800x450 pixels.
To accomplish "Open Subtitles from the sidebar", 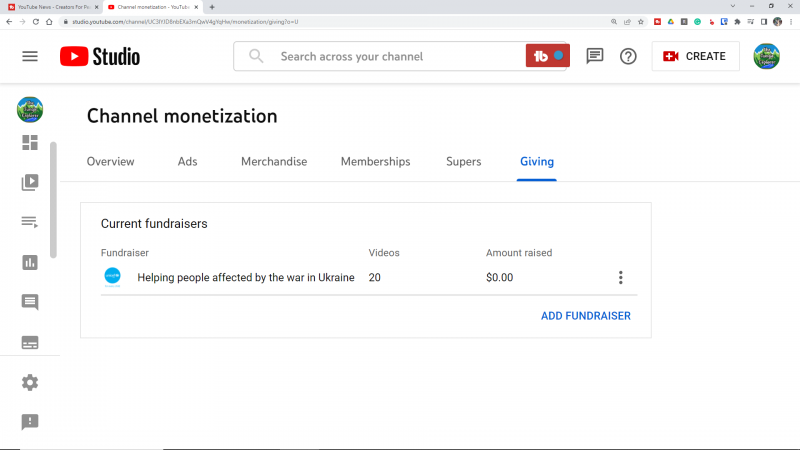I will pyautogui.click(x=30, y=342).
